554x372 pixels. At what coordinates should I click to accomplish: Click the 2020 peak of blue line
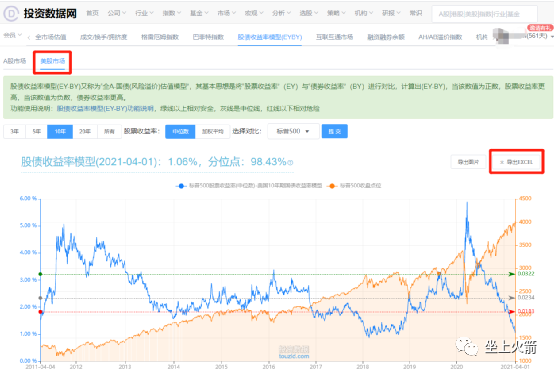coord(467,203)
